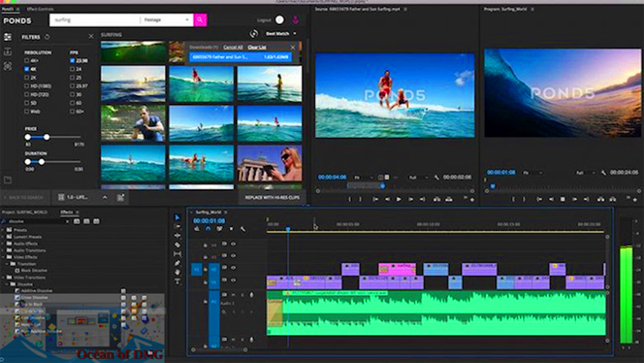Viewport: 644px width, 363px height.
Task: Click the magenta Pond5 search button
Action: 200,20
